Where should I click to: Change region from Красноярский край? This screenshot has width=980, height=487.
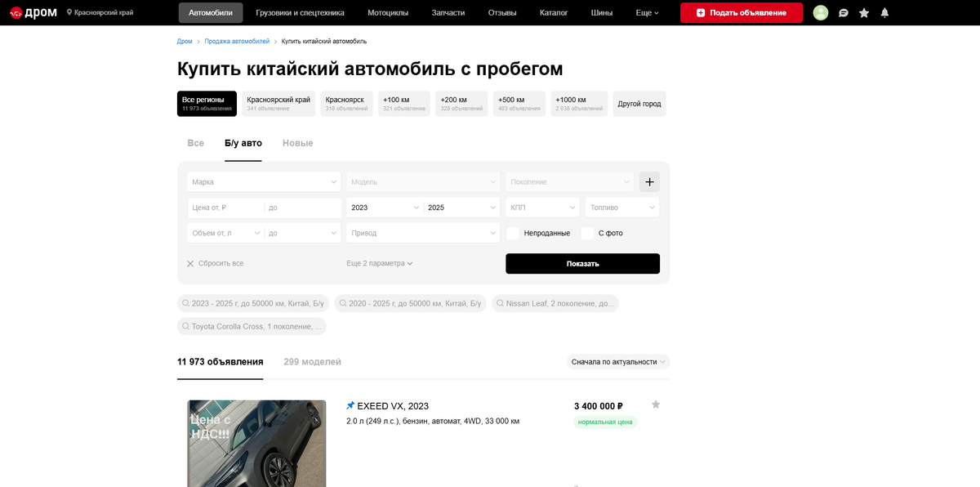(x=100, y=12)
